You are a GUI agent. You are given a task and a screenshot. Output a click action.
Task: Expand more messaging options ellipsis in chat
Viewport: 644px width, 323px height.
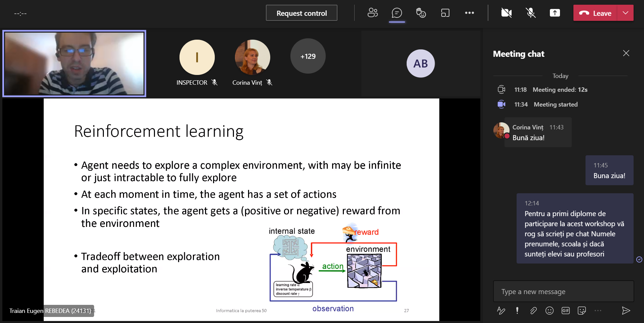(x=598, y=311)
